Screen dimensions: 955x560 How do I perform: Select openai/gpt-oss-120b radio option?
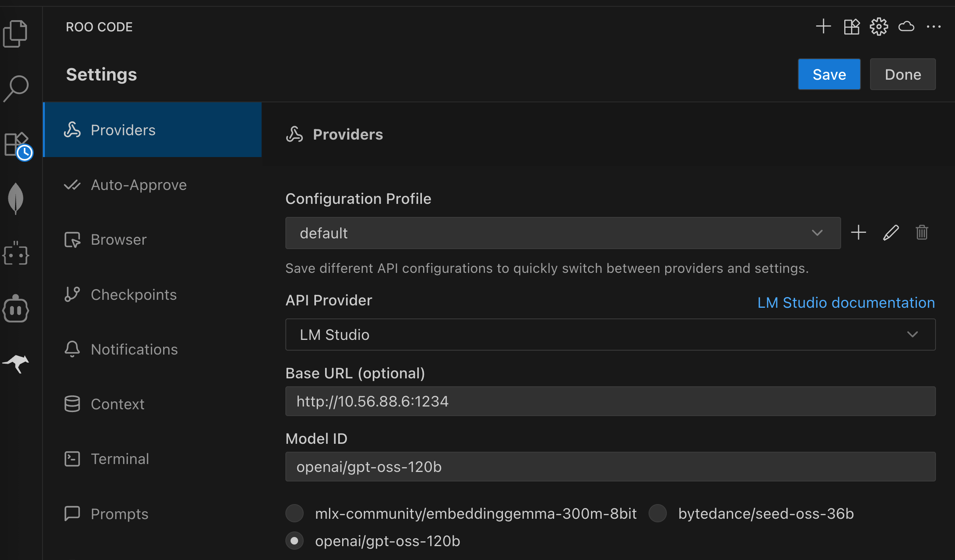point(295,541)
